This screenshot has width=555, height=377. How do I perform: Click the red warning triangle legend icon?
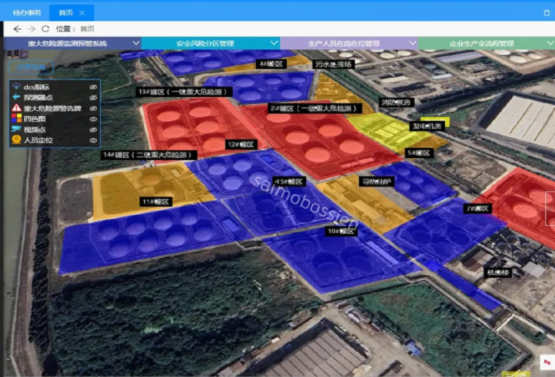pos(16,108)
